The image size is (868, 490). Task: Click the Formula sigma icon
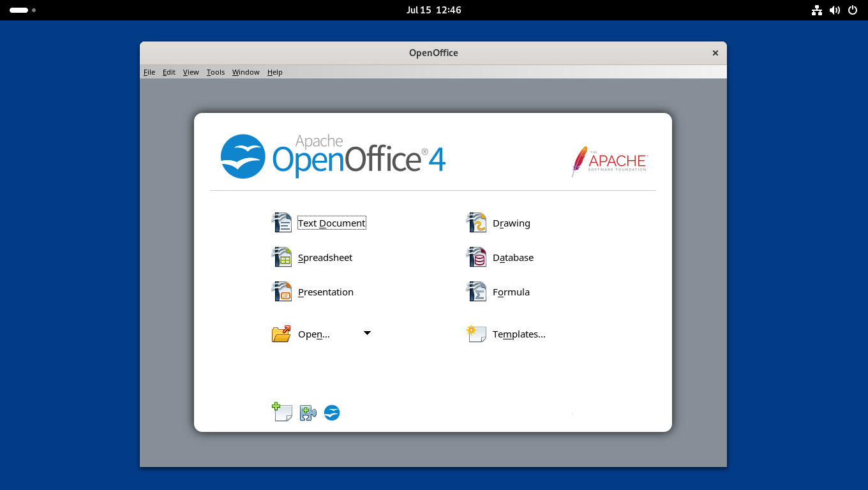click(x=476, y=292)
